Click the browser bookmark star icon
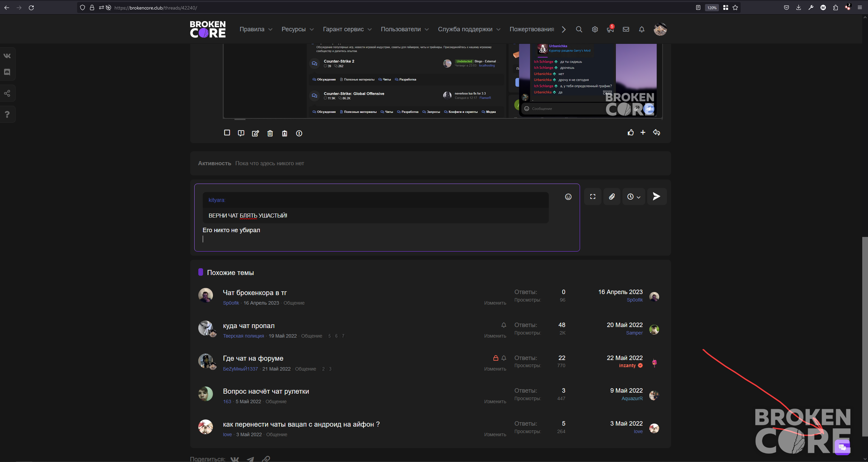The width and height of the screenshot is (868, 462). tap(735, 7)
